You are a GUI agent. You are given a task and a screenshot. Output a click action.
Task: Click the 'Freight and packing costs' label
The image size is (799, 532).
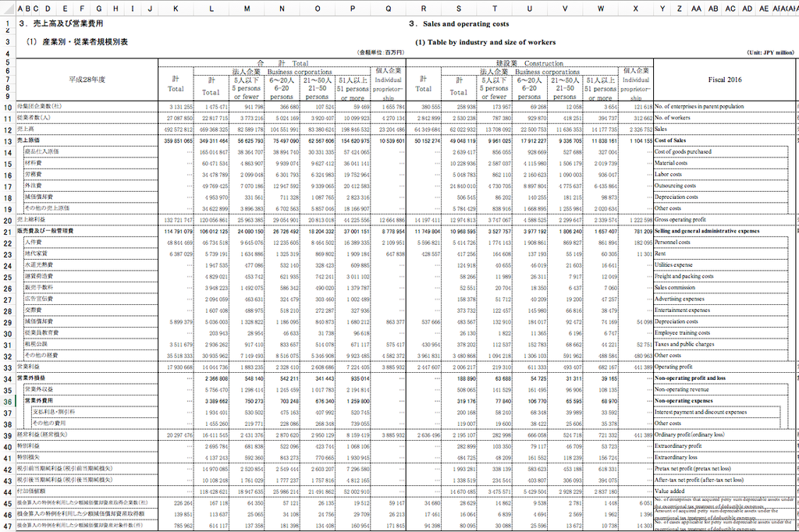pos(684,276)
